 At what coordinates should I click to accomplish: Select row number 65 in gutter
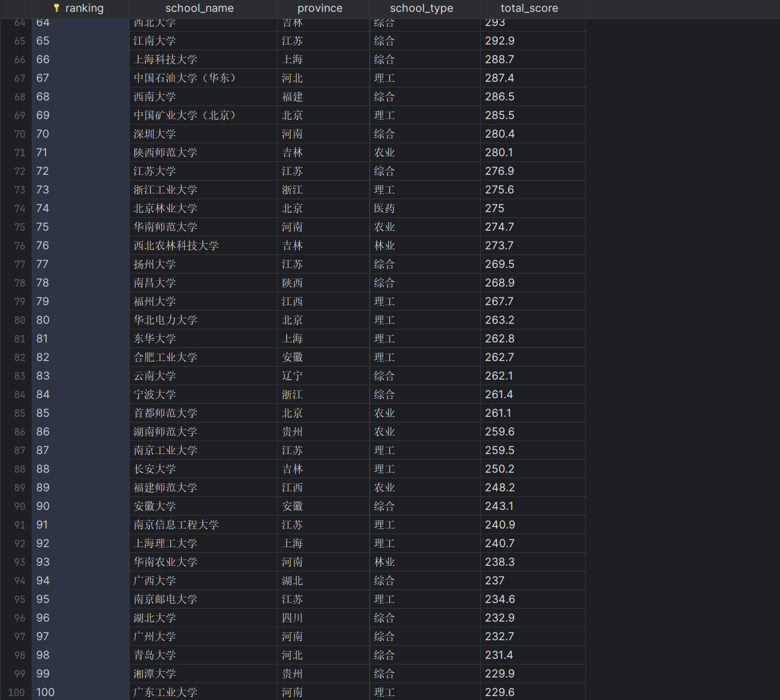point(20,41)
